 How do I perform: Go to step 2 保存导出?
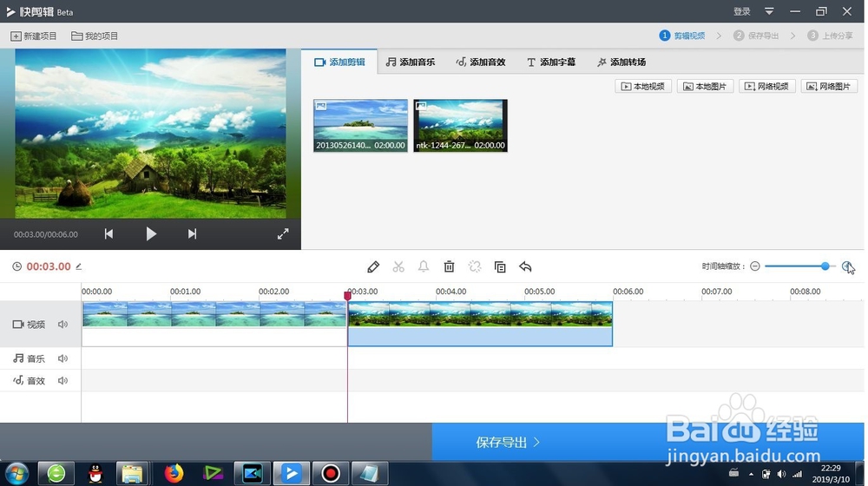(756, 36)
